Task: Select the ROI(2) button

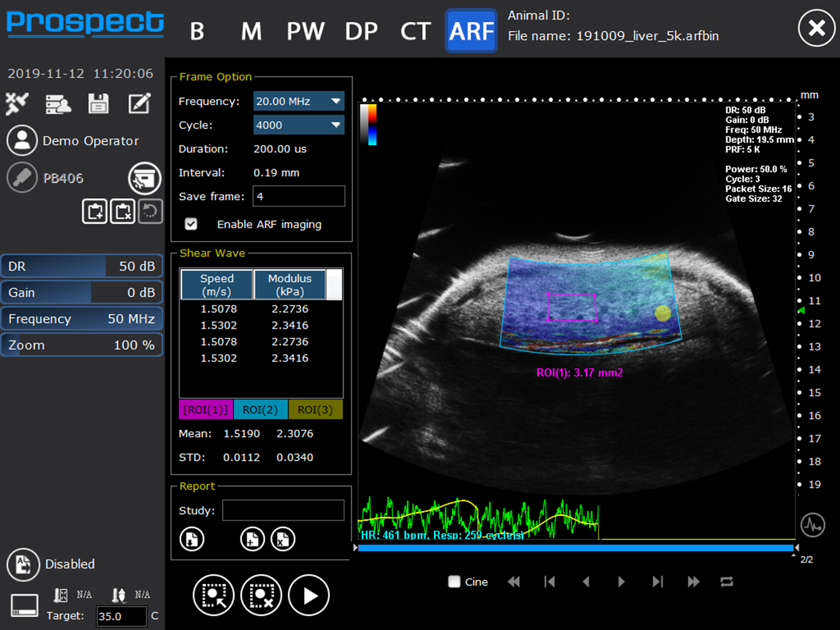Action: [260, 410]
